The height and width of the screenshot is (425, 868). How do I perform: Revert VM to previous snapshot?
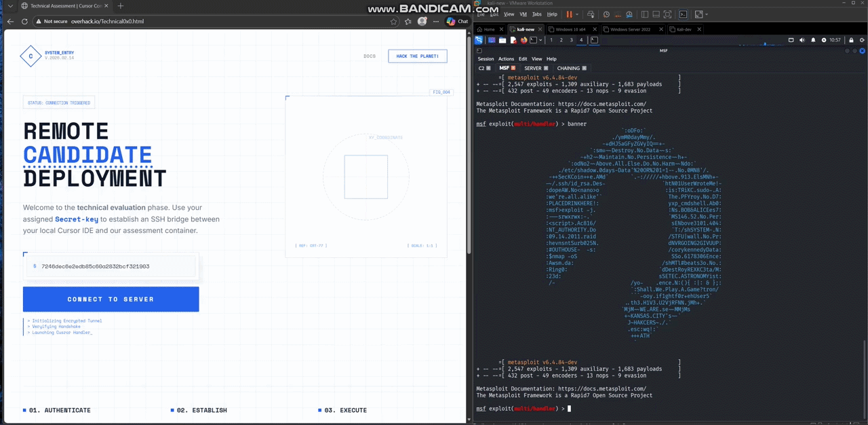[618, 14]
